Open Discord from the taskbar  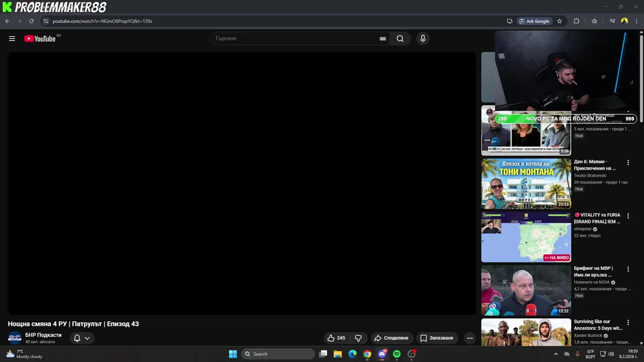click(x=382, y=354)
